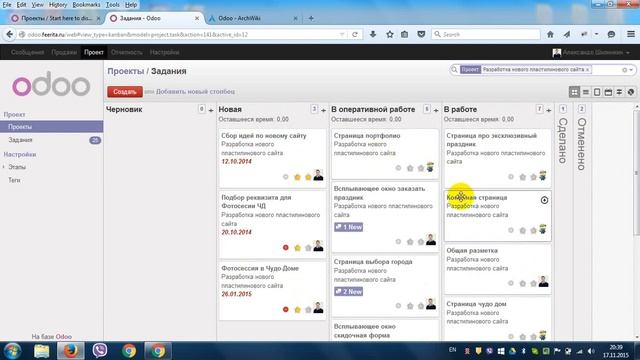Switch to kanban view icon

point(574,92)
